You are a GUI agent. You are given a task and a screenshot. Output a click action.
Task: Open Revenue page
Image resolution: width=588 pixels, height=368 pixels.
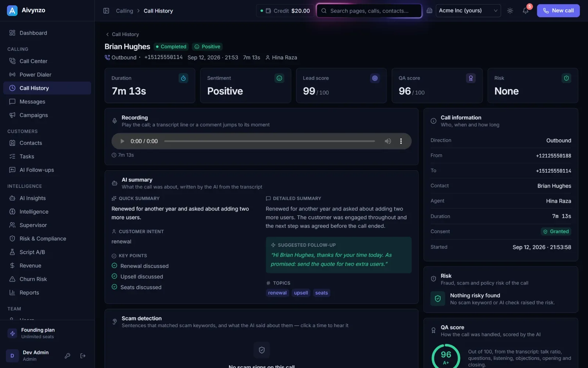47,266
